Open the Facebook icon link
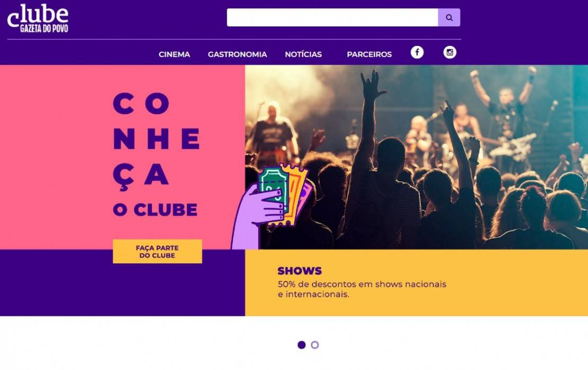The width and height of the screenshot is (588, 370). click(x=417, y=52)
